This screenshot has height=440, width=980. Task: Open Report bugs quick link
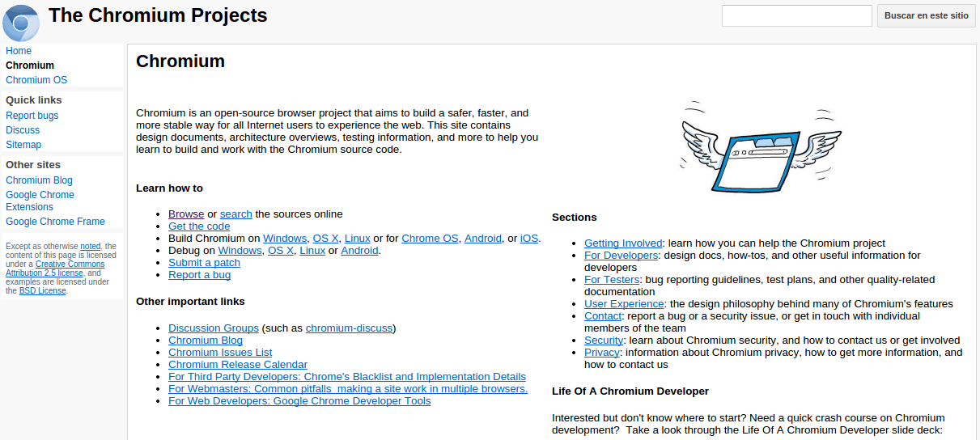[x=32, y=116]
